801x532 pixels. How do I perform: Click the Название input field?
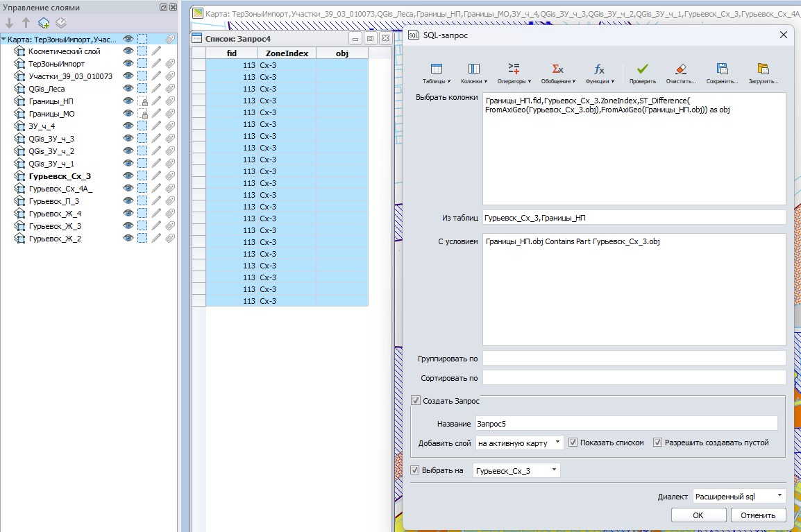click(625, 424)
